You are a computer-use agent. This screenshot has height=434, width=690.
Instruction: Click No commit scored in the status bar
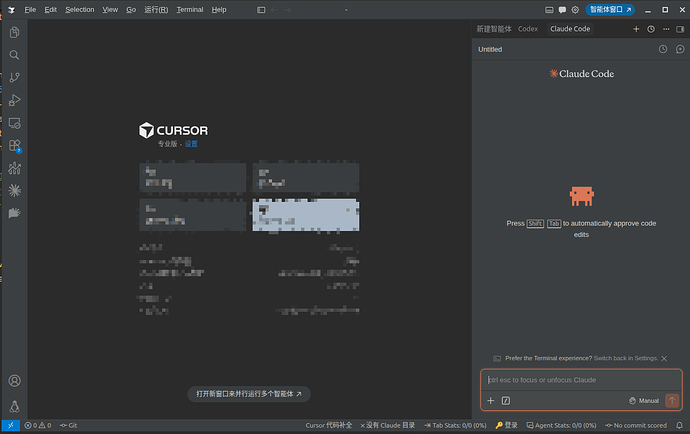636,426
